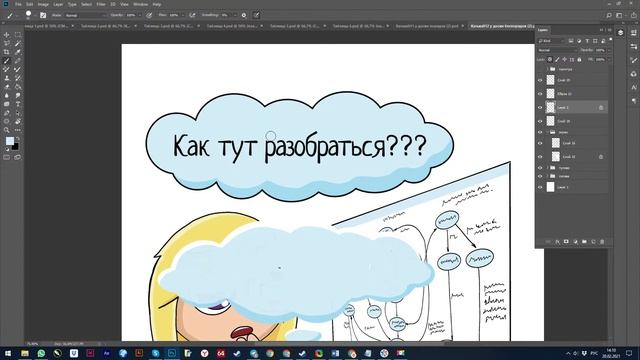Select the Crop tool
The width and height of the screenshot is (640, 360).
coord(6,52)
